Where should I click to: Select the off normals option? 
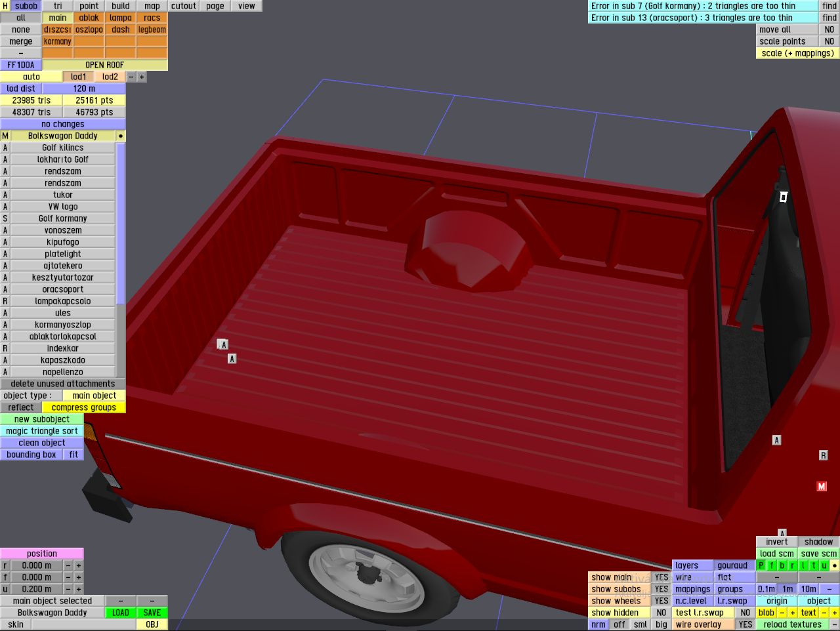pyautogui.click(x=619, y=624)
